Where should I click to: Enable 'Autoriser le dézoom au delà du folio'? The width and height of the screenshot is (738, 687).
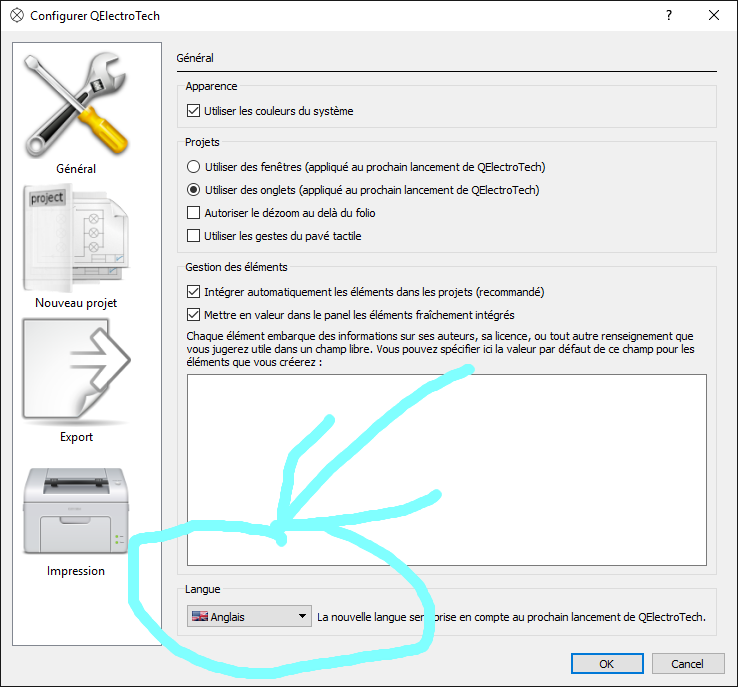click(194, 213)
